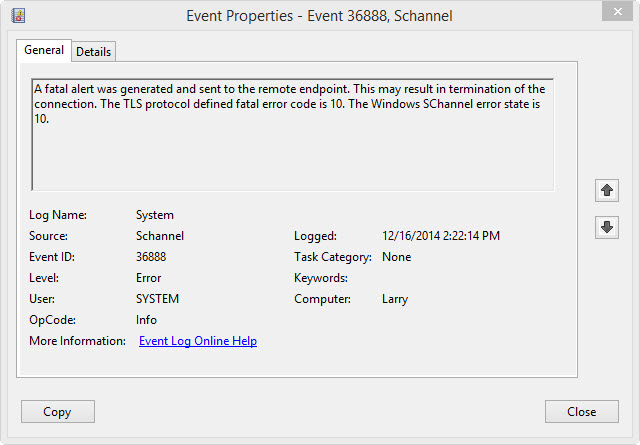
Task: Click the Event Properties title bar icon
Action: point(18,16)
